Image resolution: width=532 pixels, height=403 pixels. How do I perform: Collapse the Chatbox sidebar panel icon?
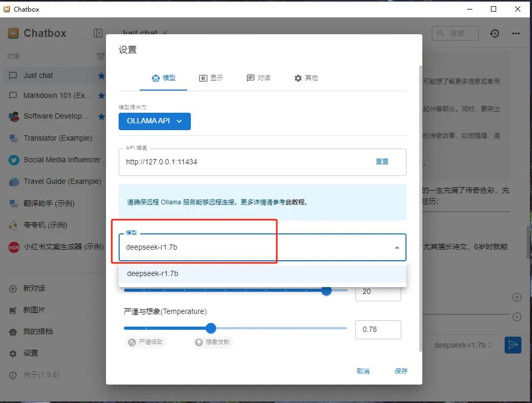click(98, 33)
